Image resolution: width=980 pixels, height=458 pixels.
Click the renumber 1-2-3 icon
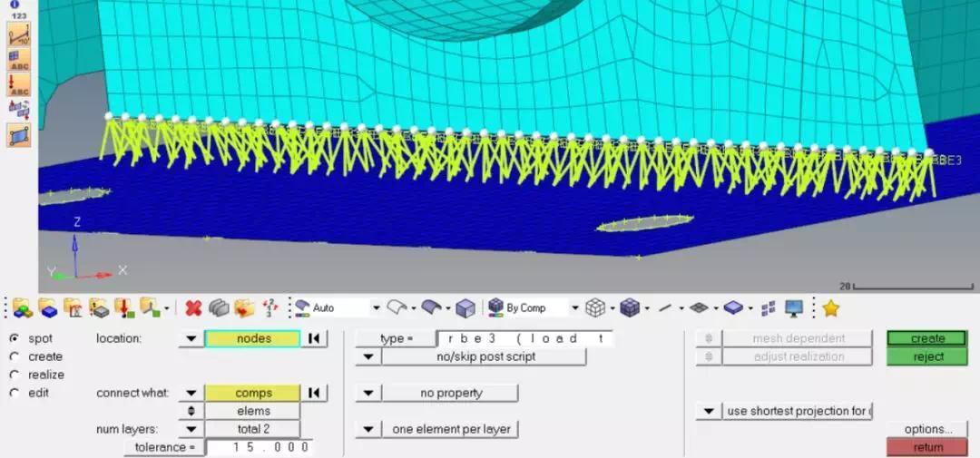270,307
